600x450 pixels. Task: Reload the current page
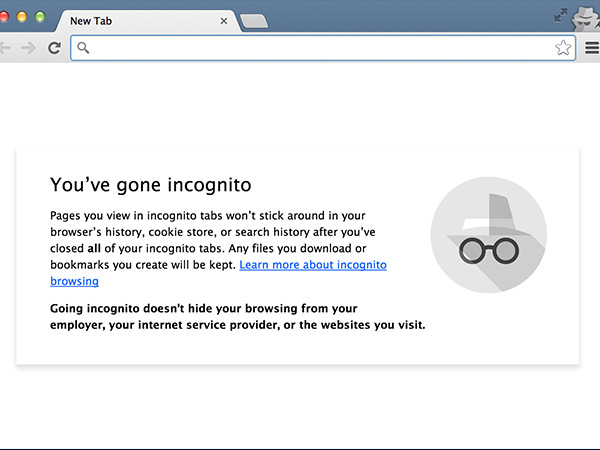tap(55, 48)
